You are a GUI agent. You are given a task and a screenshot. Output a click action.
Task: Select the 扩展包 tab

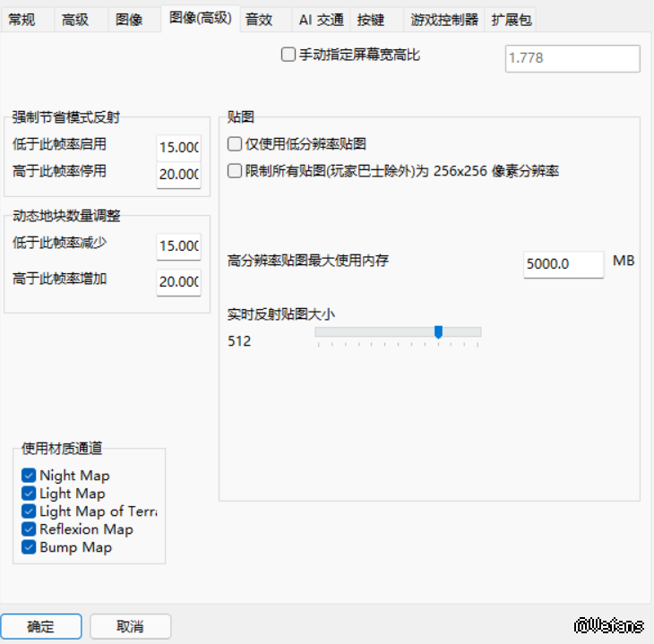[511, 20]
